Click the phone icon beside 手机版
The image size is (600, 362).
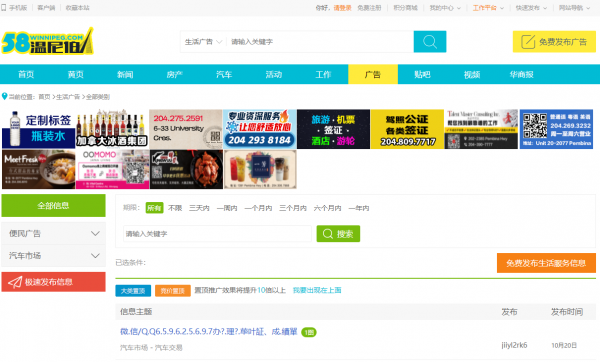coord(4,8)
